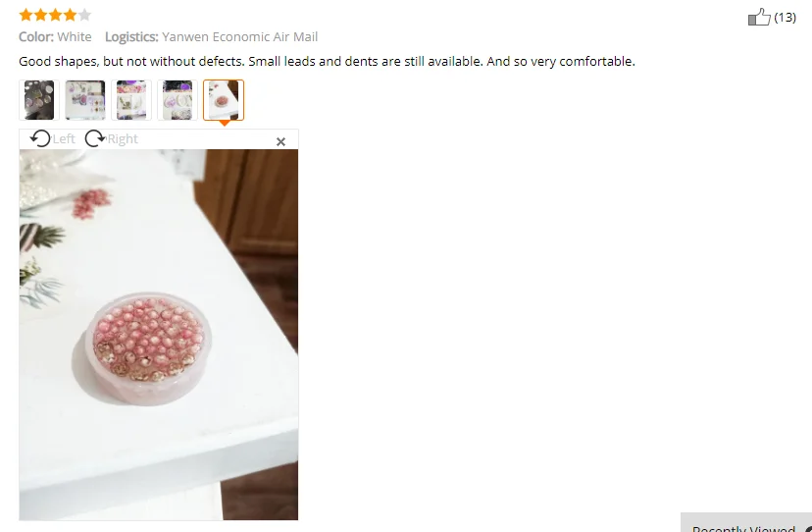The width and height of the screenshot is (812, 532).
Task: Select the highlighted fifth thumbnail with pink coaster
Action: [224, 100]
